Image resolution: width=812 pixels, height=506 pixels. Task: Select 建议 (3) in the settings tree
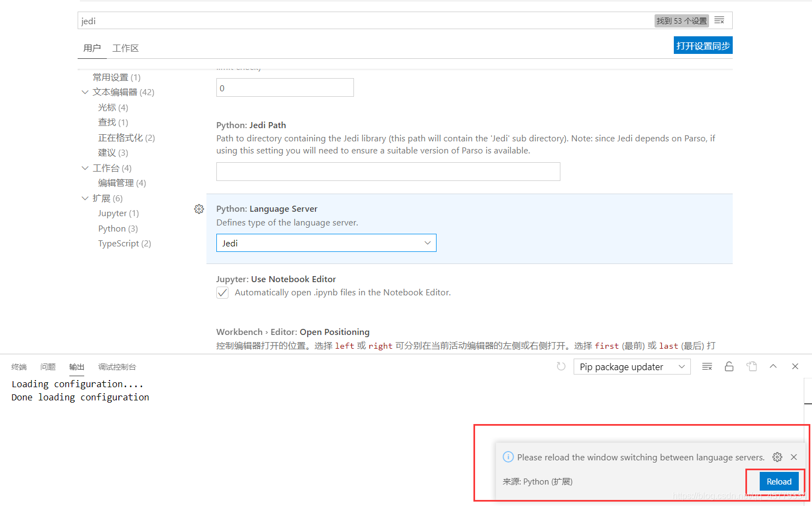113,153
